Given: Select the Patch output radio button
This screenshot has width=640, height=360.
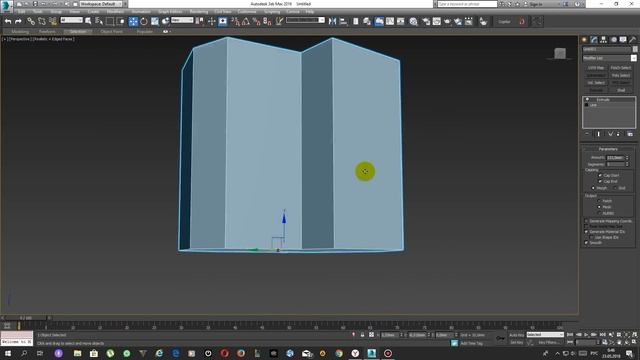Looking at the screenshot, I should coord(599,201).
